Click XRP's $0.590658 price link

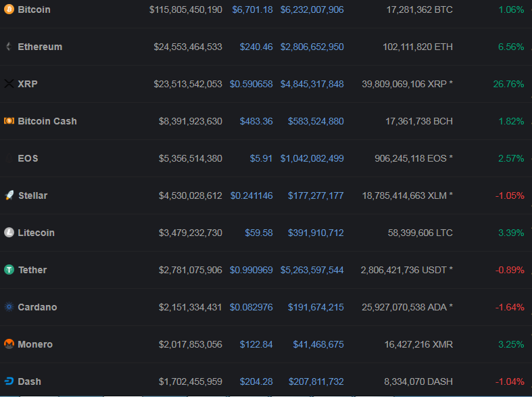click(251, 84)
